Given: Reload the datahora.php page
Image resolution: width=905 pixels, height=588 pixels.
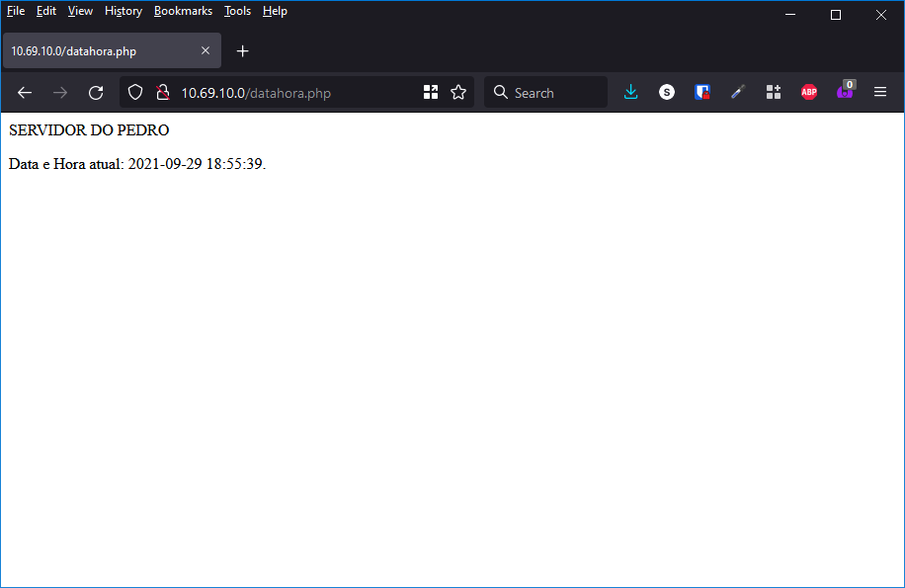Looking at the screenshot, I should pos(95,92).
